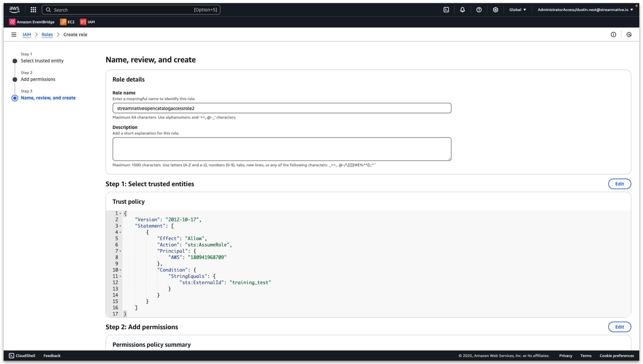This screenshot has width=643, height=364.
Task: Click into the Description text area
Action: (282, 149)
